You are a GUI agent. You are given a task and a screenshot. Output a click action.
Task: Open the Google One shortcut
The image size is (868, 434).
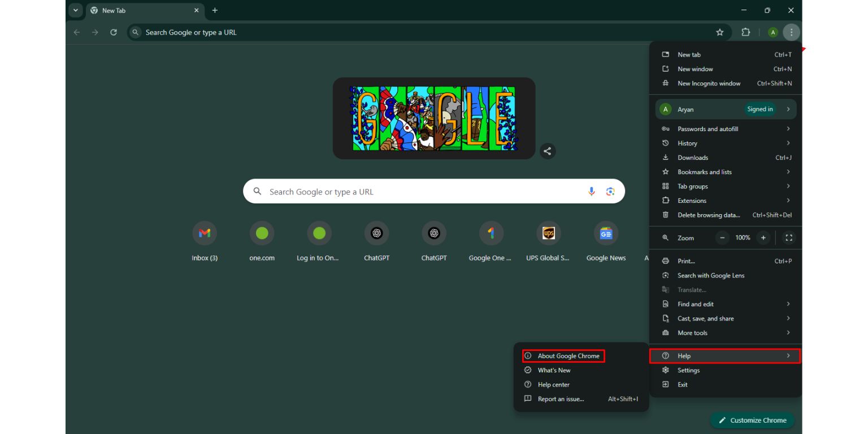click(491, 242)
